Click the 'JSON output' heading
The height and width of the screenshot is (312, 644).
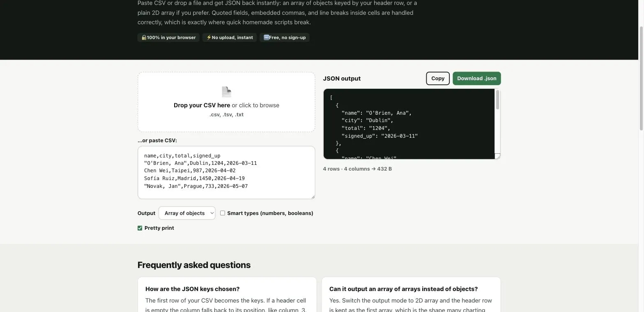[342, 79]
